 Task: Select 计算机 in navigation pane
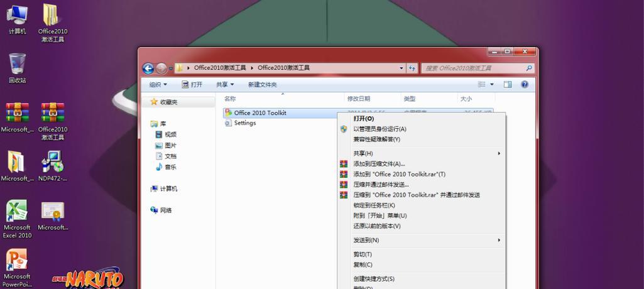(164, 189)
